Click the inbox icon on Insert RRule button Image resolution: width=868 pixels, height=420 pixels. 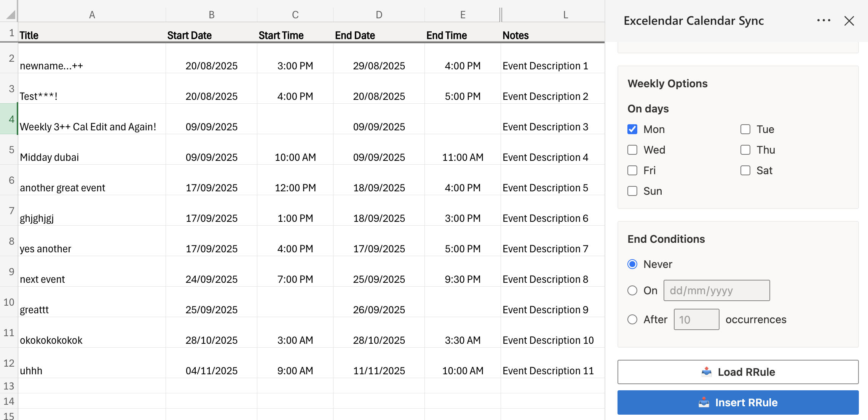click(705, 402)
